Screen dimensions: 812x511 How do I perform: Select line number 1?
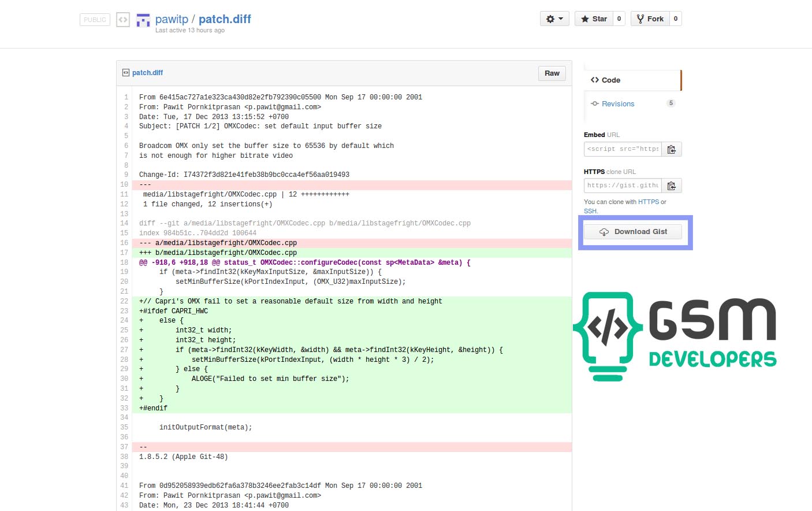point(126,97)
